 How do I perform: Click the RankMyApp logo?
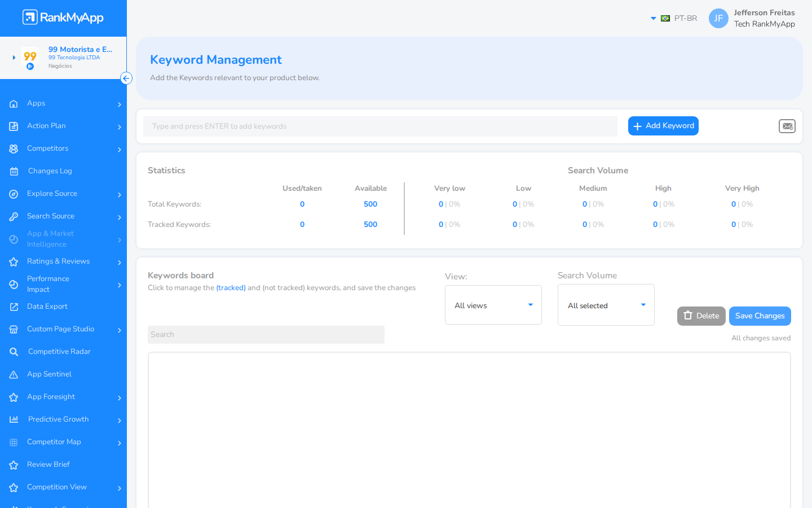coord(63,17)
